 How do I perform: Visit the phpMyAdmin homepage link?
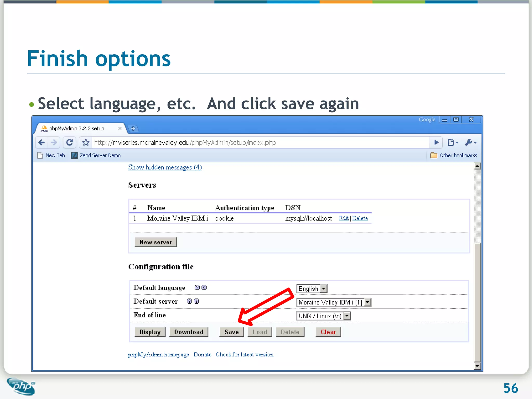click(158, 355)
